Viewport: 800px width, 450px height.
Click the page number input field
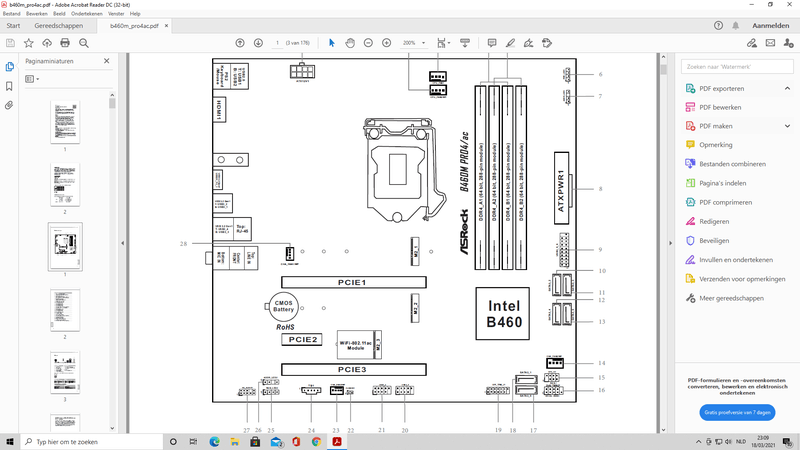[277, 43]
